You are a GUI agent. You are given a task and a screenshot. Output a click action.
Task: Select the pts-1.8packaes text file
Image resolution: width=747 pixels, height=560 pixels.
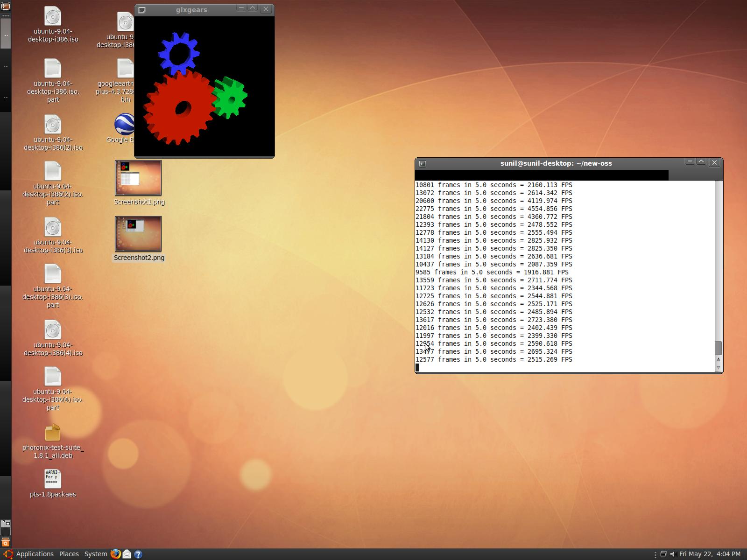[53, 479]
